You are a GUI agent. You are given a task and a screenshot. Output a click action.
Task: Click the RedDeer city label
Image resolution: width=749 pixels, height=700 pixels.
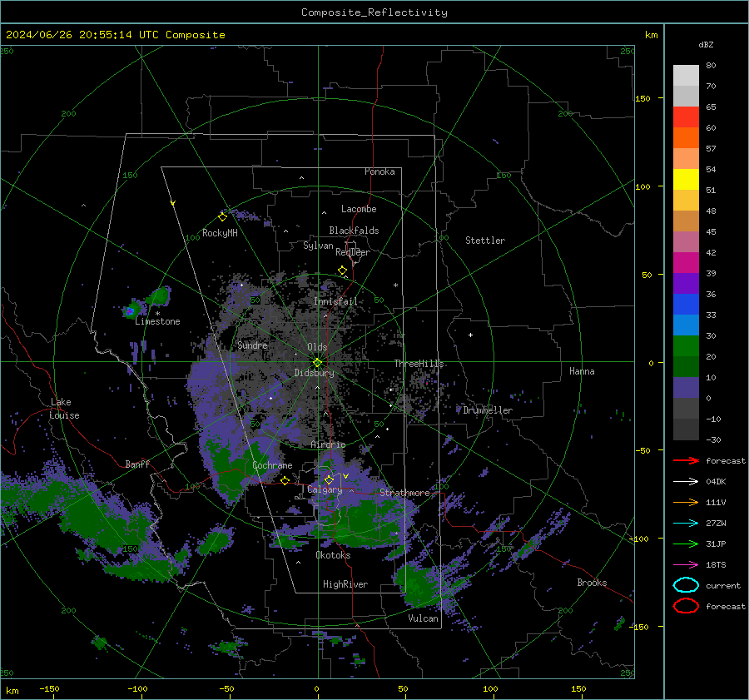[x=353, y=252]
